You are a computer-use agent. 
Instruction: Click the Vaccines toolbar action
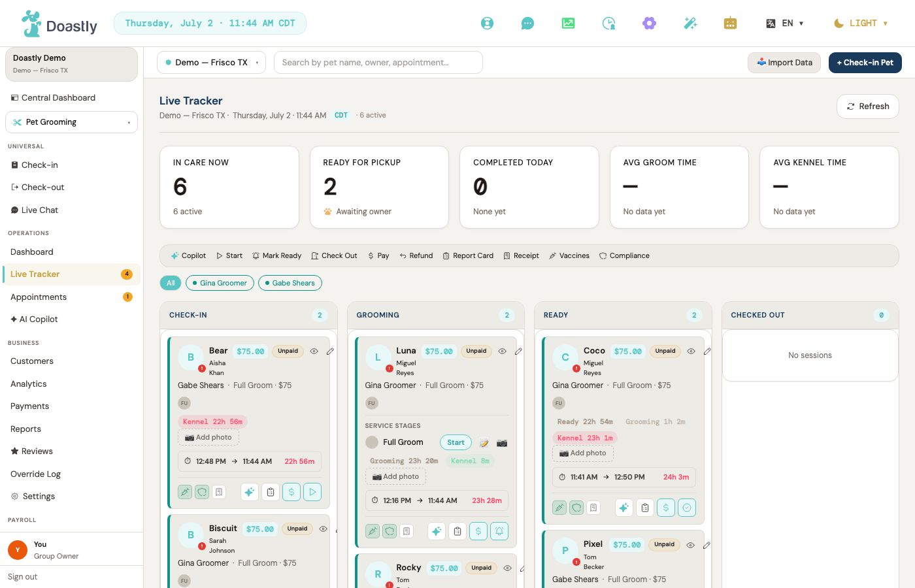tap(569, 256)
